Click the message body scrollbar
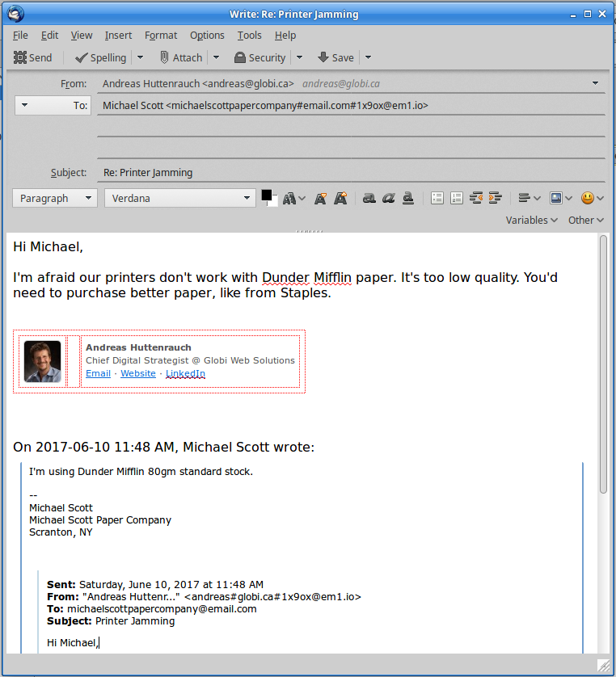 pos(604,364)
